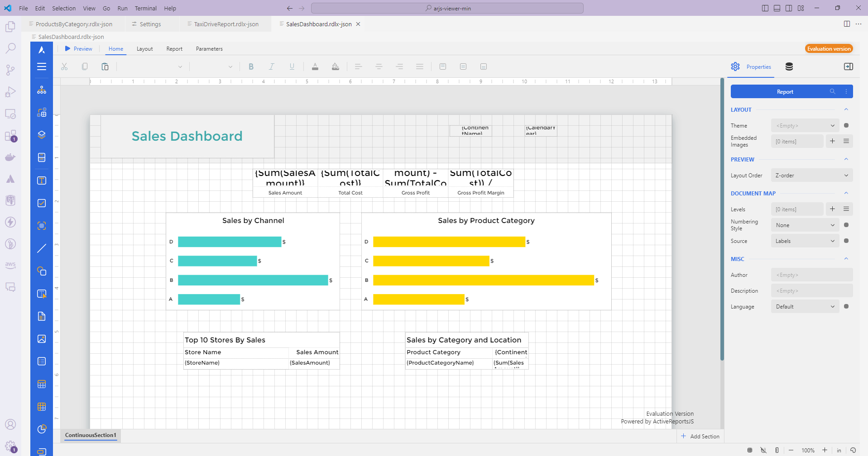Open the Extensions view in the activity bar
Image resolution: width=868 pixels, height=456 pixels.
click(x=10, y=136)
